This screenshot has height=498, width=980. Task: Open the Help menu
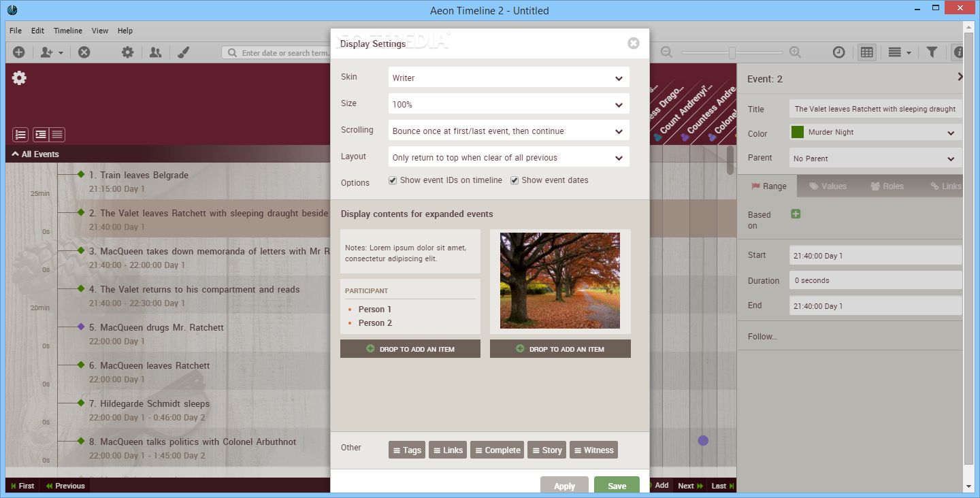click(125, 31)
